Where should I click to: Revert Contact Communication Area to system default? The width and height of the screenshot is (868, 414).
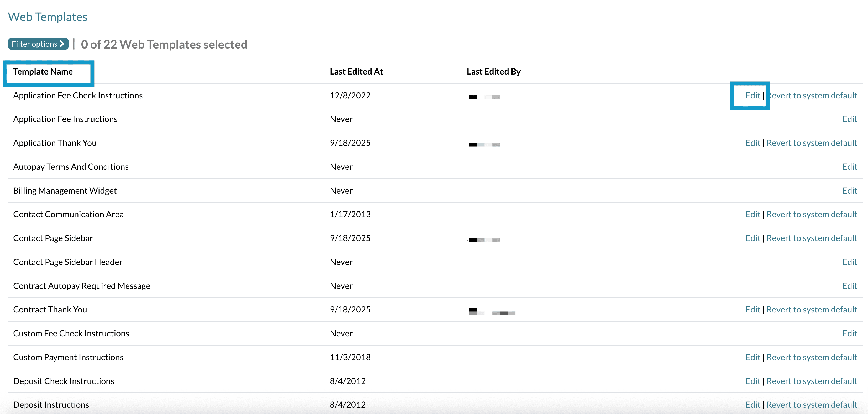(x=812, y=214)
